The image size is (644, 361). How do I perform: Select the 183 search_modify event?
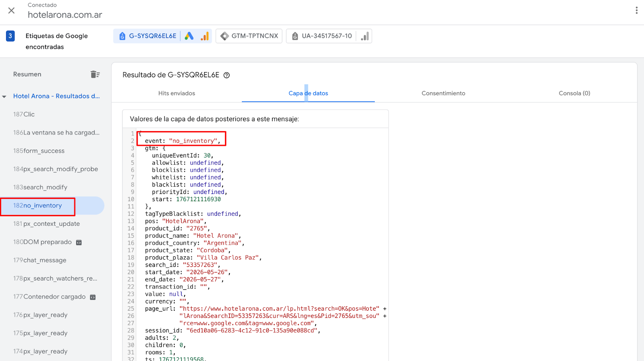point(40,188)
